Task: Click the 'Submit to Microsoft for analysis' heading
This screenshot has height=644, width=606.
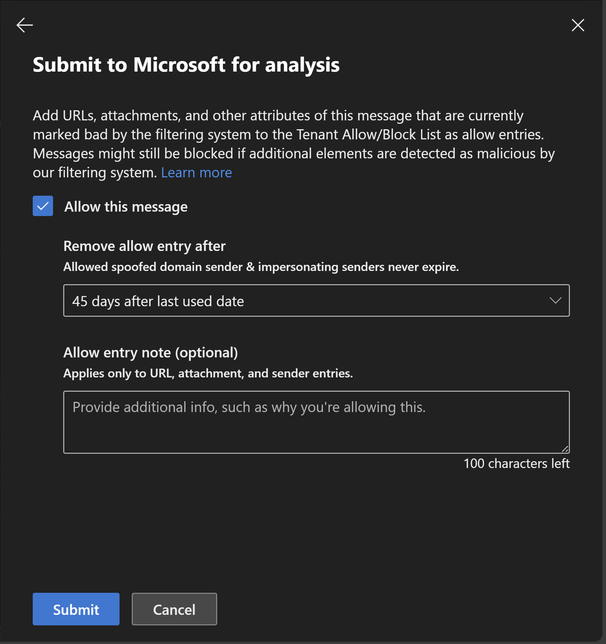Action: coord(186,65)
